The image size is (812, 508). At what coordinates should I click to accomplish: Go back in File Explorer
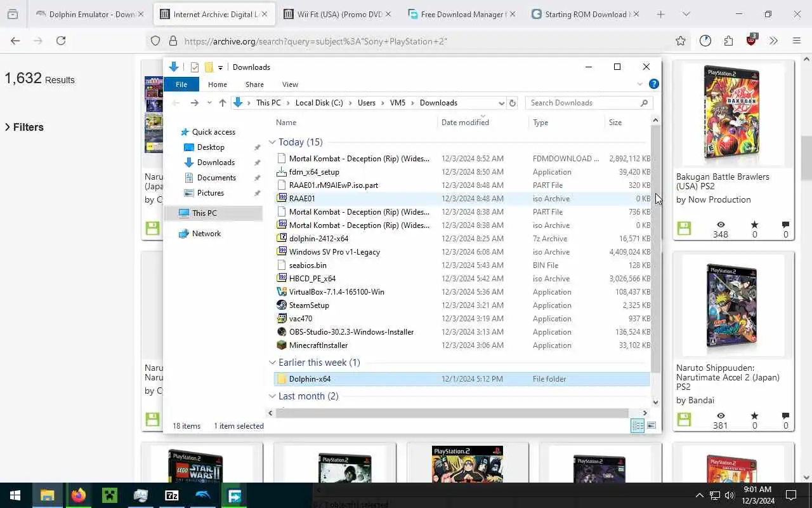click(x=176, y=103)
